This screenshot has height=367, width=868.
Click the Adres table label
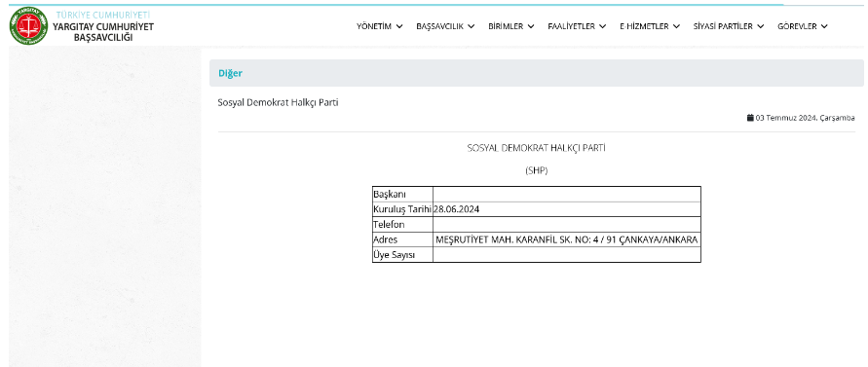pyautogui.click(x=385, y=239)
